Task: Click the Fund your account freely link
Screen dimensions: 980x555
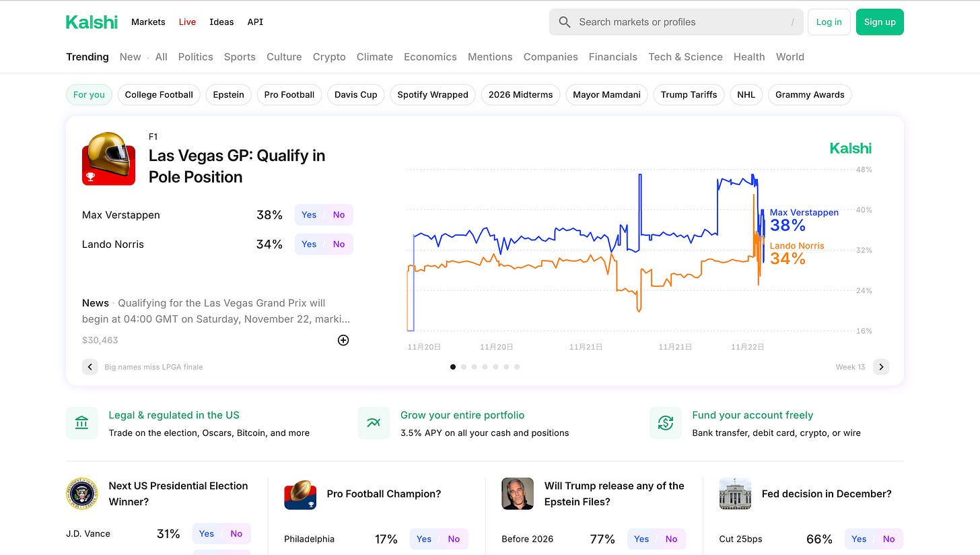Action: tap(753, 415)
